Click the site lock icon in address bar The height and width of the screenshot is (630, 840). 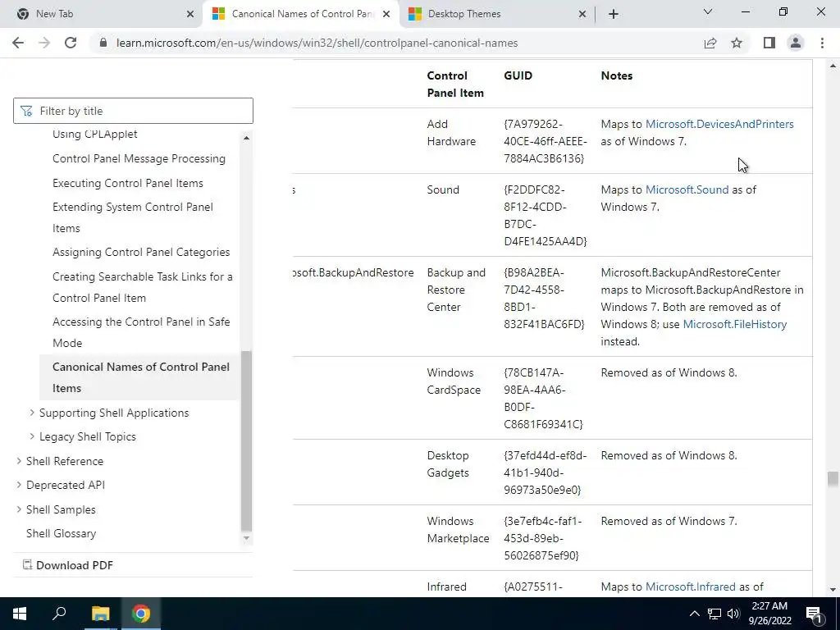tap(103, 43)
